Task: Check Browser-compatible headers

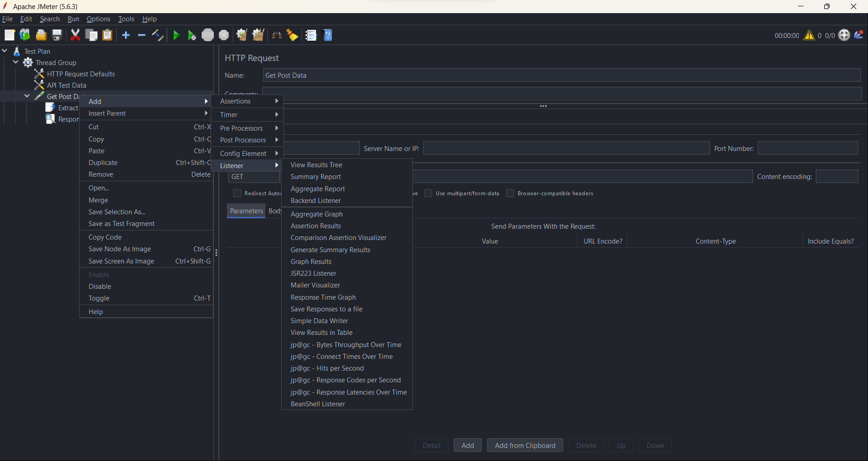Action: pyautogui.click(x=510, y=193)
